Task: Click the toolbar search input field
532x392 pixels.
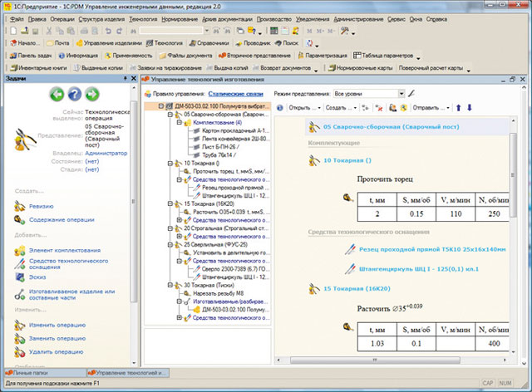Action: (x=171, y=31)
